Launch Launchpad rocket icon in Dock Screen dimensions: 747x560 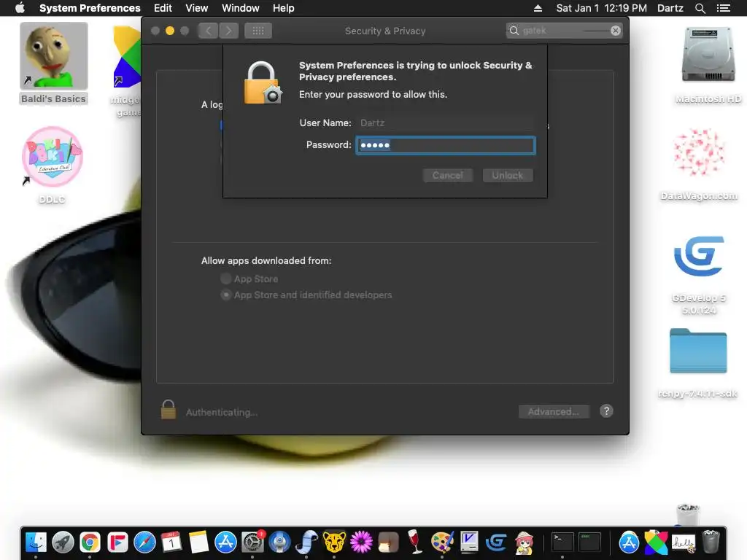(x=63, y=542)
